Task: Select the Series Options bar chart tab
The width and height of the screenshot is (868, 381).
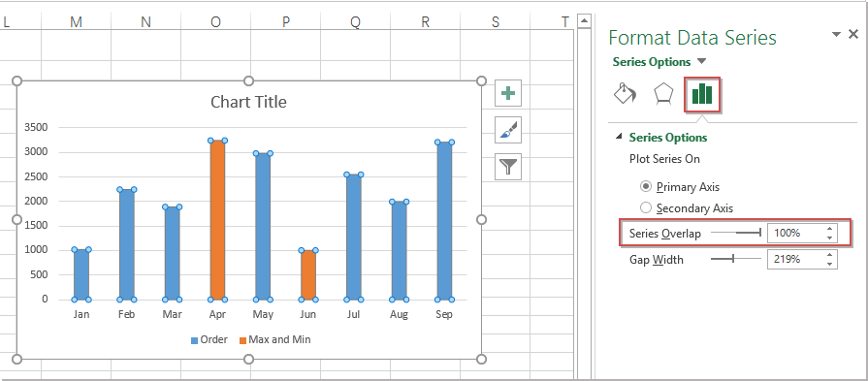Action: tap(702, 95)
